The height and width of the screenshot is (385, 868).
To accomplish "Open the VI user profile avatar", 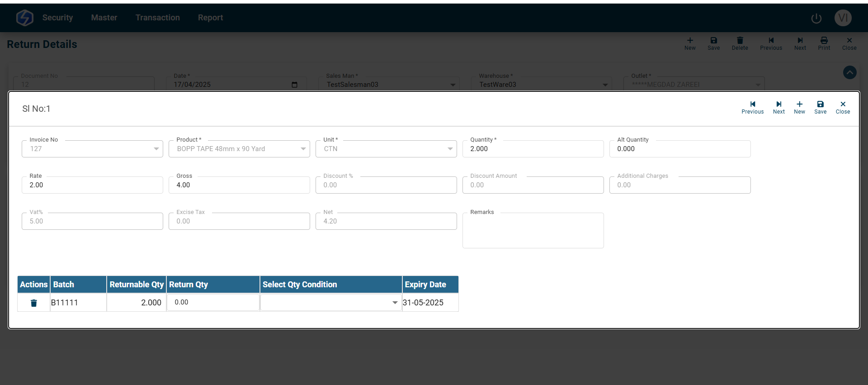I will pyautogui.click(x=843, y=18).
